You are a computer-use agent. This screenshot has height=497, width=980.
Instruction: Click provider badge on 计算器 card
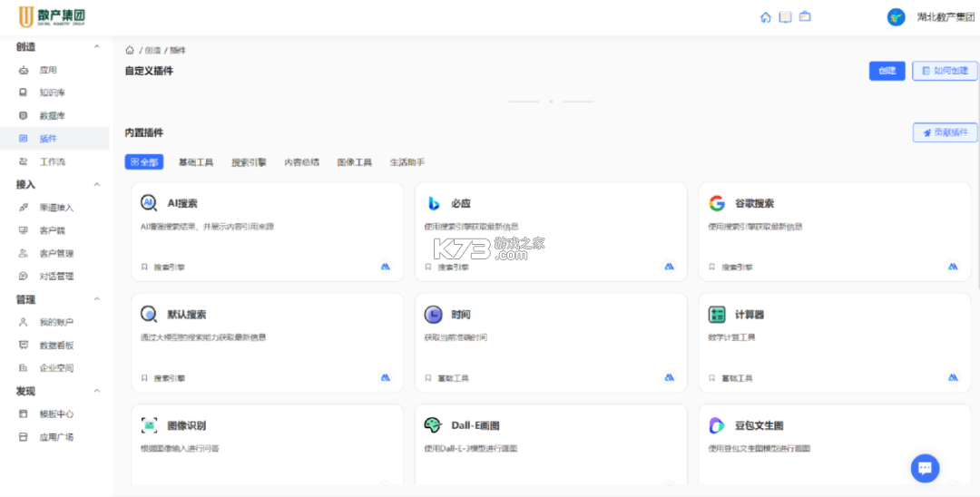pos(953,378)
